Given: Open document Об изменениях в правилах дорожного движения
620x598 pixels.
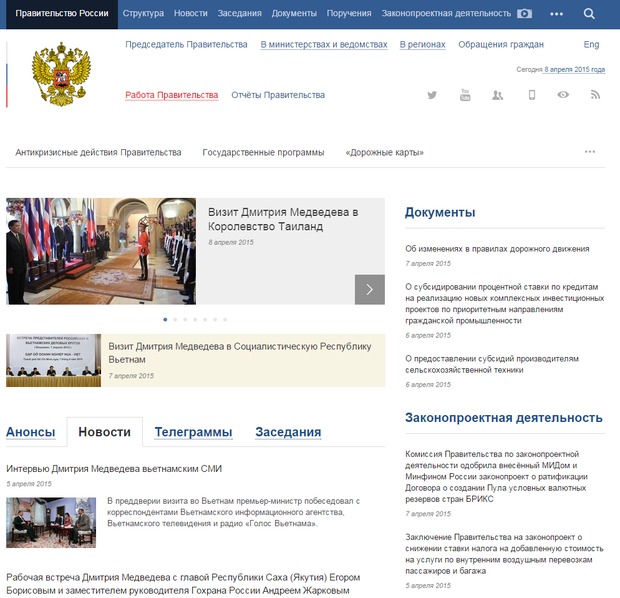Looking at the screenshot, I should (497, 248).
